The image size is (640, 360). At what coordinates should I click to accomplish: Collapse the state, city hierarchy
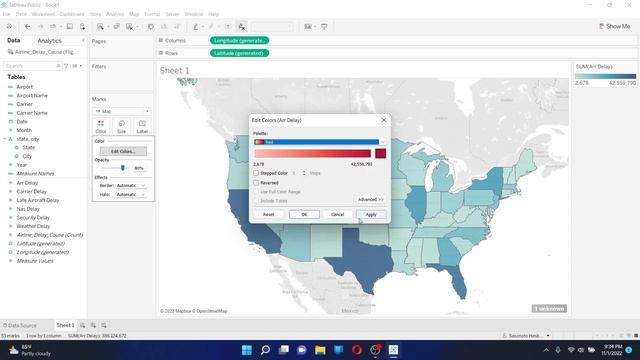5,139
